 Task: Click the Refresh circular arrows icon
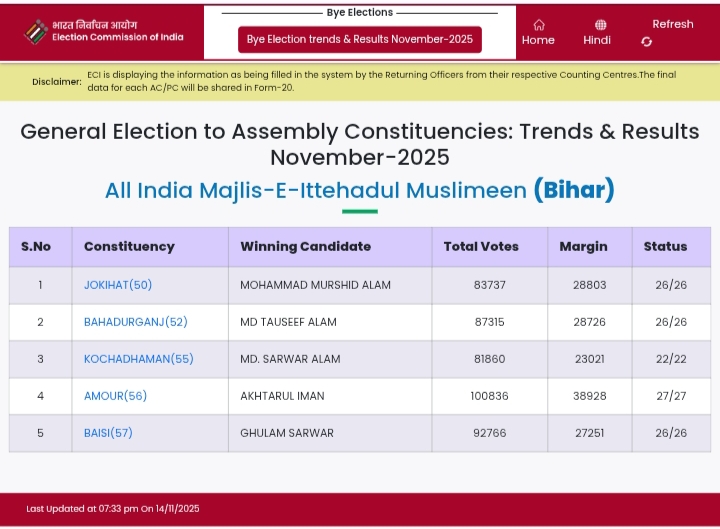[647, 41]
